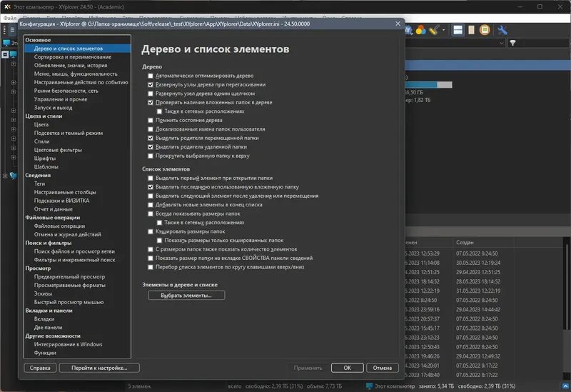Click the yellow paint roller toolbar icon
The height and width of the screenshot is (392, 571).
point(434,30)
